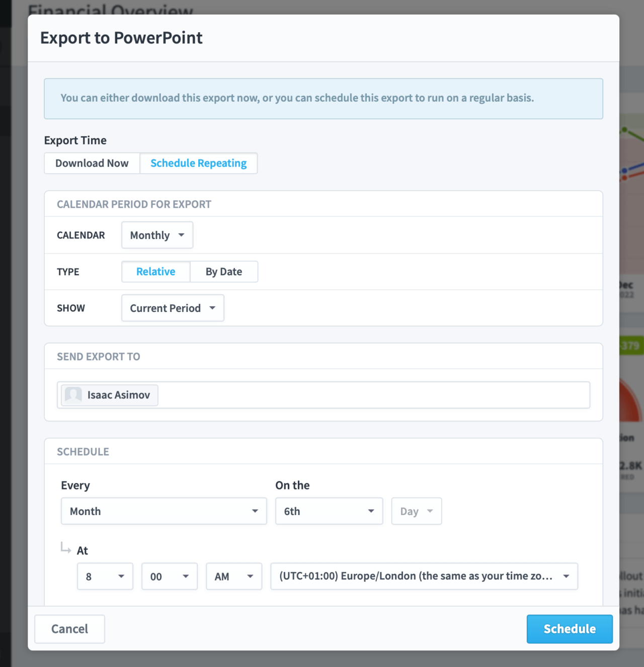Cancel the PowerPoint export
This screenshot has width=644, height=667.
point(69,629)
